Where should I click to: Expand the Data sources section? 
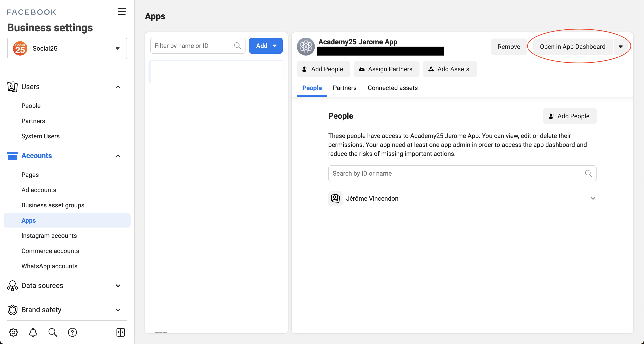coord(118,286)
